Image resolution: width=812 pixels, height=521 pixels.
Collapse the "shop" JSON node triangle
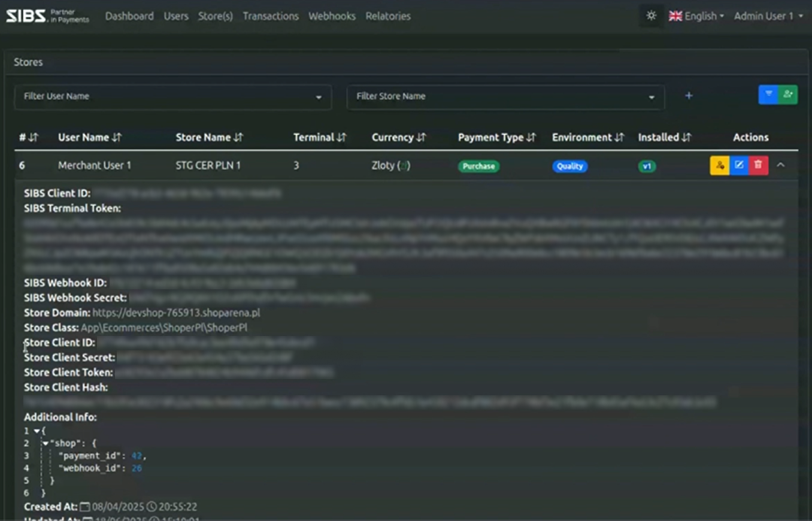[x=46, y=443]
